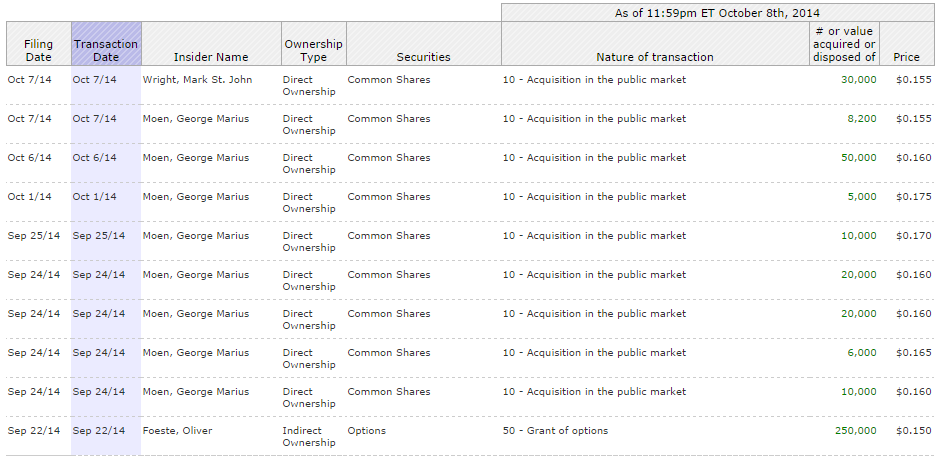The height and width of the screenshot is (459, 942).
Task: Sort by the Filing Date column header
Action: 38,51
